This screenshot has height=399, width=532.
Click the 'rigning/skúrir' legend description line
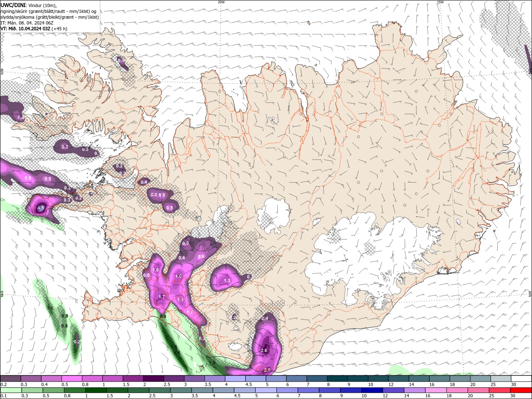coord(49,11)
